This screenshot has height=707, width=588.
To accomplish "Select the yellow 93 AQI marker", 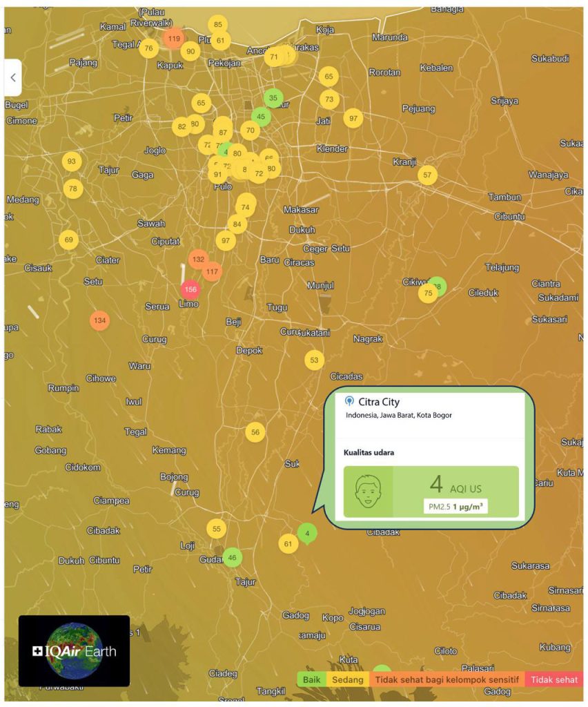I will pos(72,162).
